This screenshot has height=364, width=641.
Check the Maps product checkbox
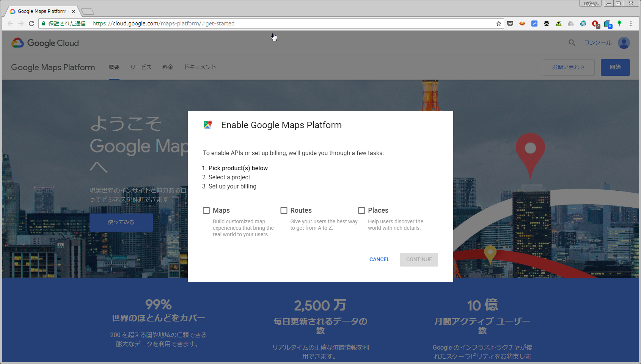(206, 210)
